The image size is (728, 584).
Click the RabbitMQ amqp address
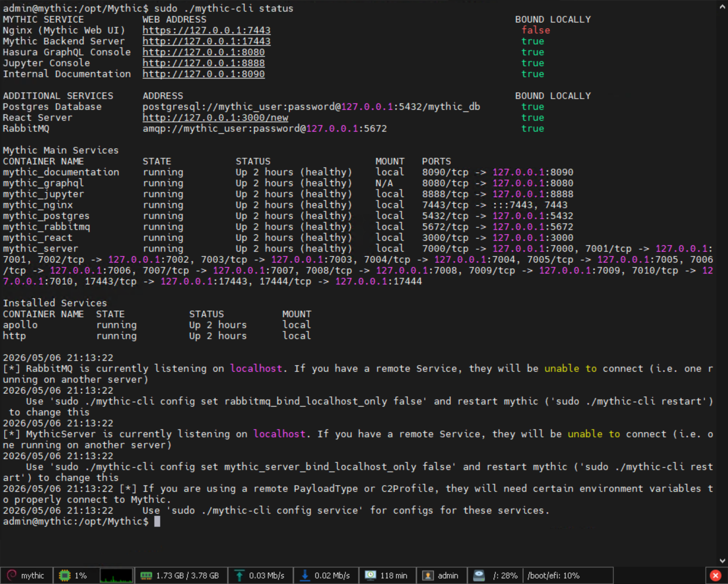tap(265, 129)
